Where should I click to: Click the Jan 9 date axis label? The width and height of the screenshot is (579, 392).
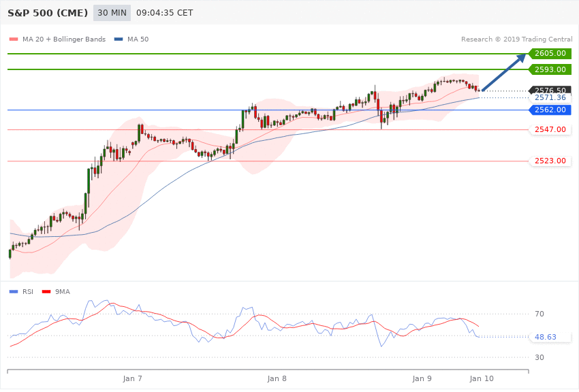tap(422, 378)
